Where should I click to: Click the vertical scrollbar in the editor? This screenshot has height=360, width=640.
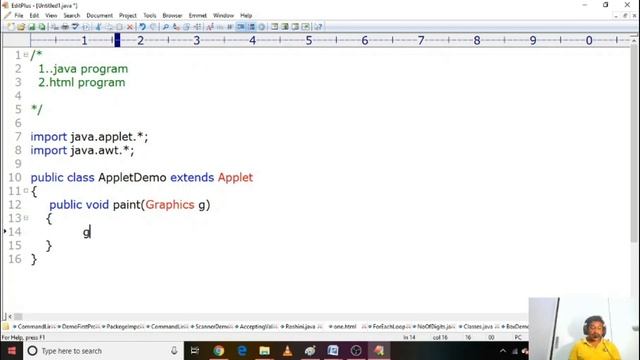click(634, 143)
